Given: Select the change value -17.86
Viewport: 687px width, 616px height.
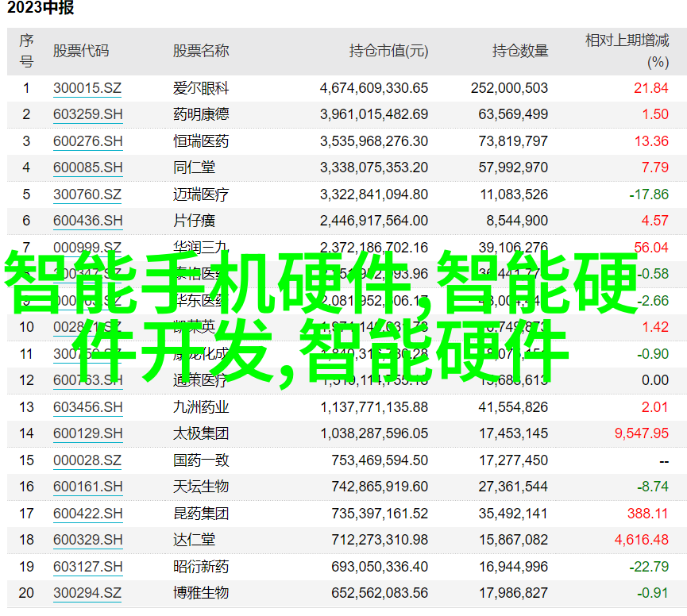Looking at the screenshot, I should [649, 194].
